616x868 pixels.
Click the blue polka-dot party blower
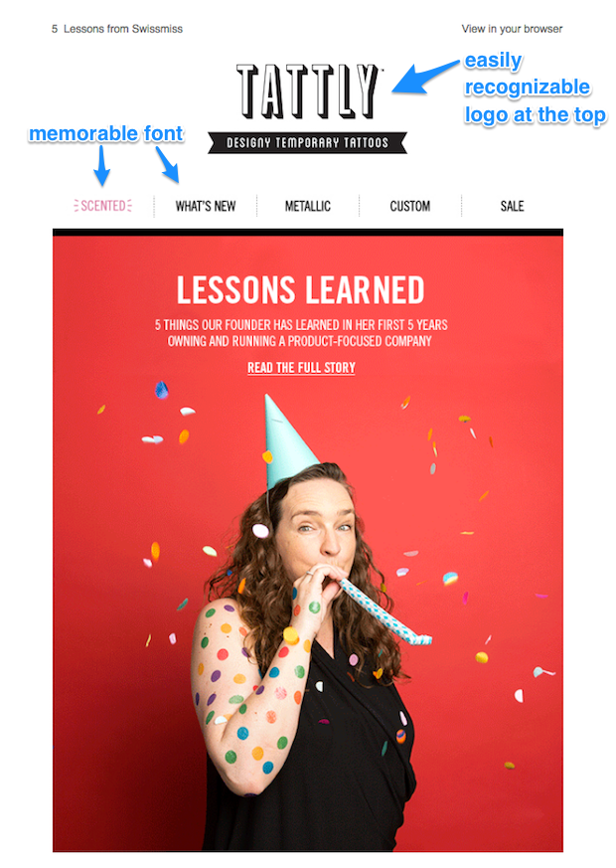[x=384, y=611]
